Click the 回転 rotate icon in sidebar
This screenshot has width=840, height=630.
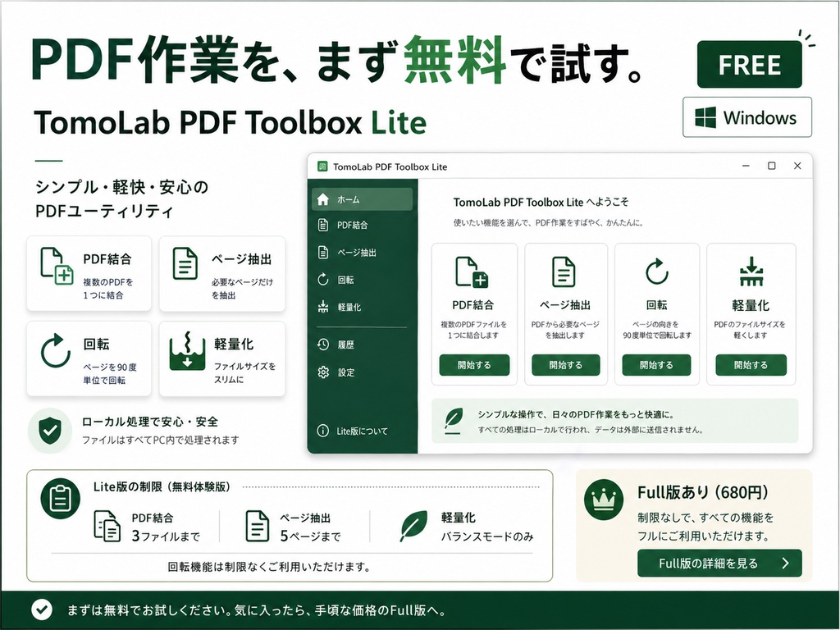click(322, 280)
